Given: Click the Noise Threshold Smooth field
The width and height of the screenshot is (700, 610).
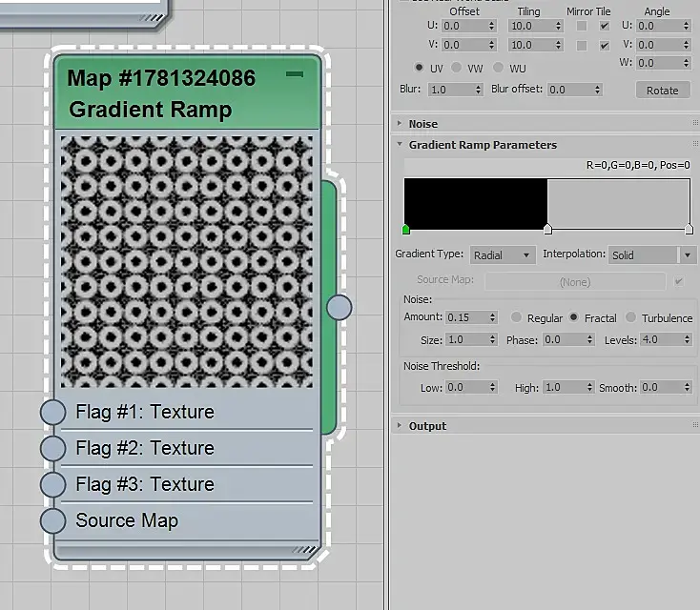Looking at the screenshot, I should click(x=662, y=387).
